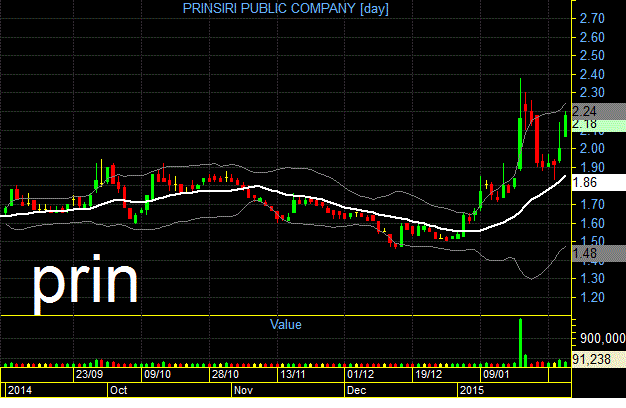The width and height of the screenshot is (626, 408).
Task: Click the 2.30 price axis label
Action: (x=592, y=93)
